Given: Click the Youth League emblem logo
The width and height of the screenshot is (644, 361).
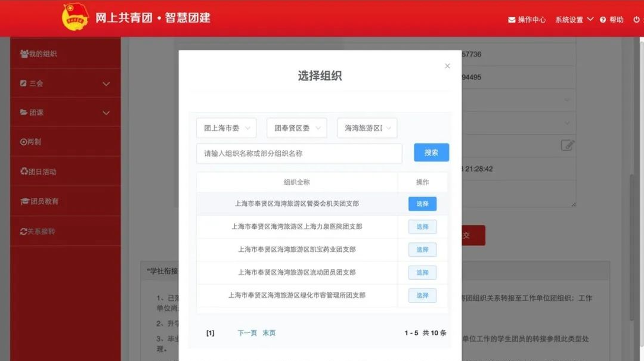Looking at the screenshot, I should click(74, 17).
